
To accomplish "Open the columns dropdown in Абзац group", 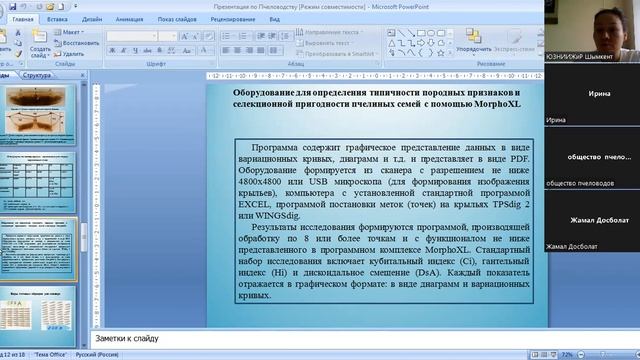I will tap(276, 51).
